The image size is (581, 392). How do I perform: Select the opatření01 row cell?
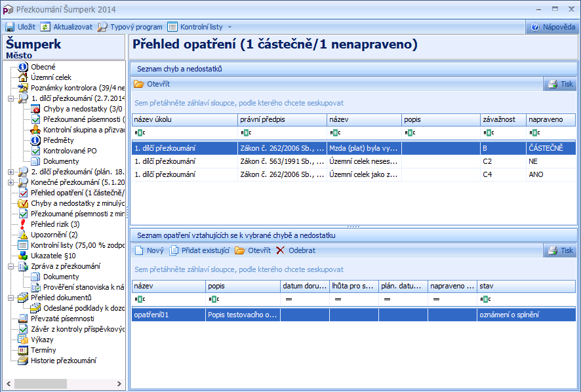pos(169,315)
